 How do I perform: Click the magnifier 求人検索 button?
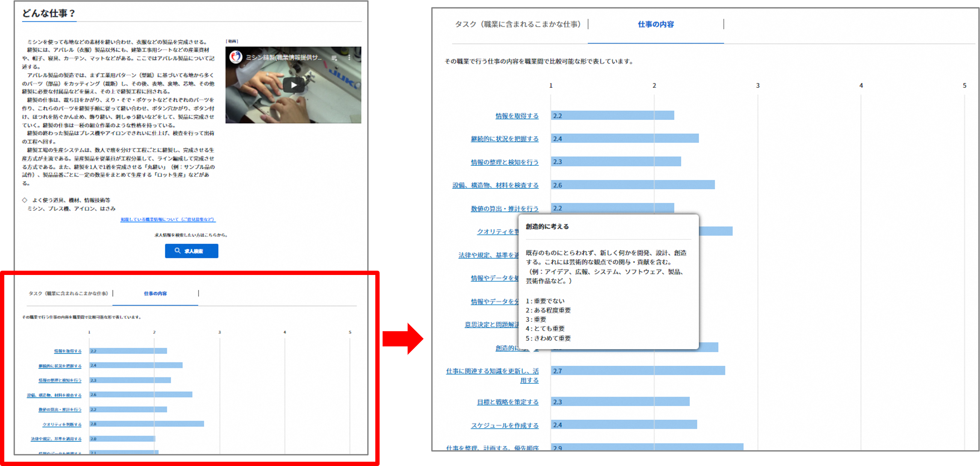coord(191,251)
